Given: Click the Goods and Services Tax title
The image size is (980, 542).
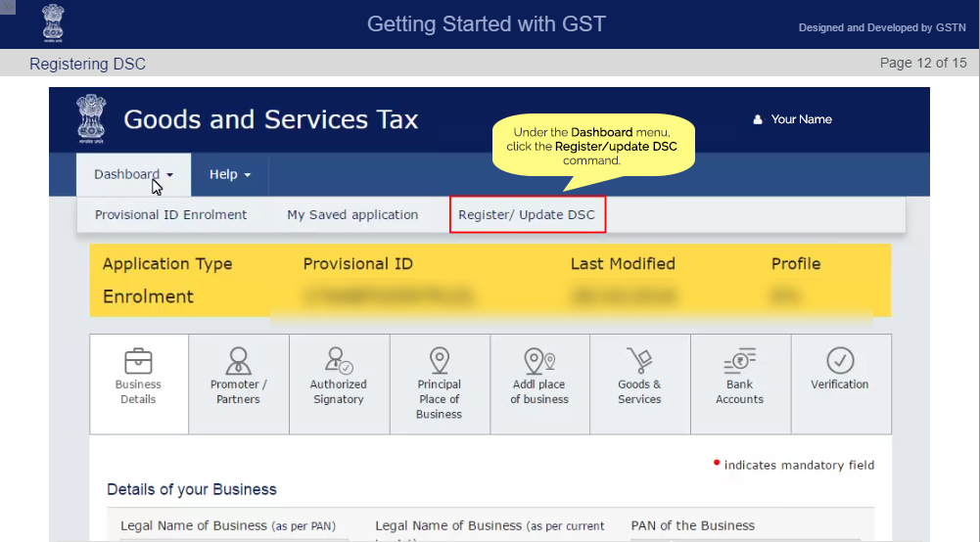Looking at the screenshot, I should (270, 119).
